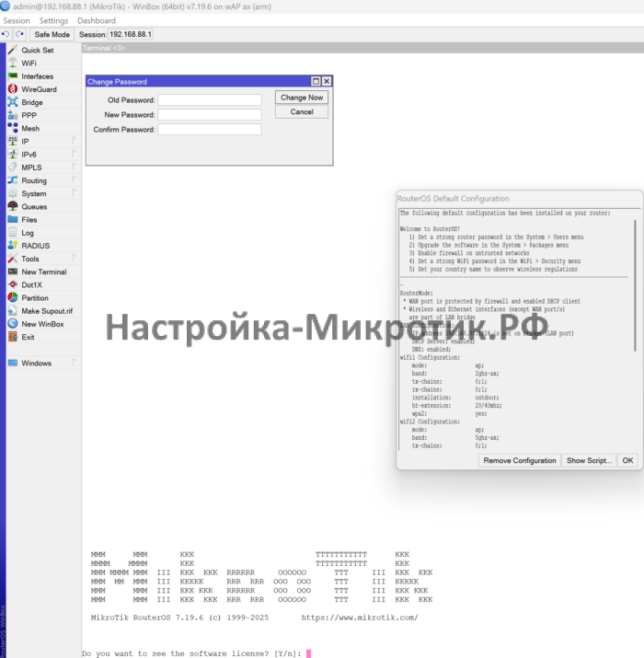Open Quick Set wand icon
This screenshot has height=658, width=644.
click(x=13, y=50)
